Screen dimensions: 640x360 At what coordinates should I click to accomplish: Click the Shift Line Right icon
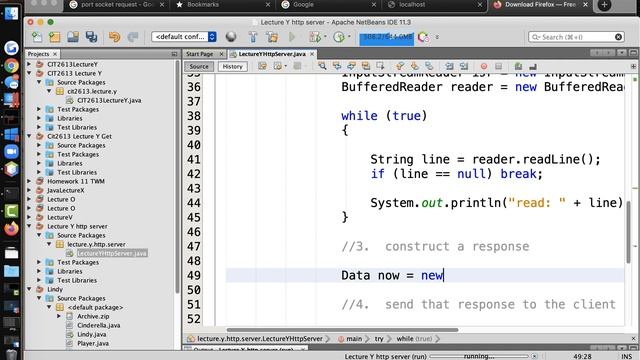pyautogui.click(x=464, y=66)
